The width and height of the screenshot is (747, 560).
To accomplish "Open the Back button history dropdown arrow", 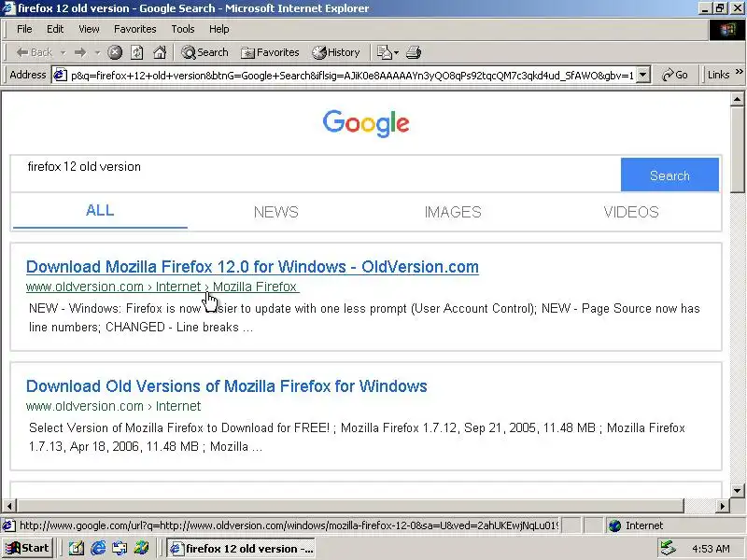I will (x=63, y=52).
